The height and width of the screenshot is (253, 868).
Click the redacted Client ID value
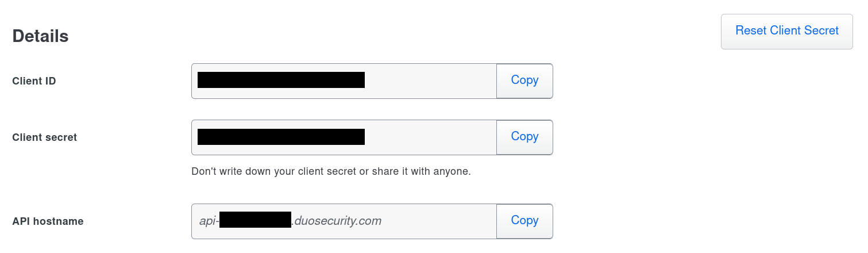tap(281, 80)
